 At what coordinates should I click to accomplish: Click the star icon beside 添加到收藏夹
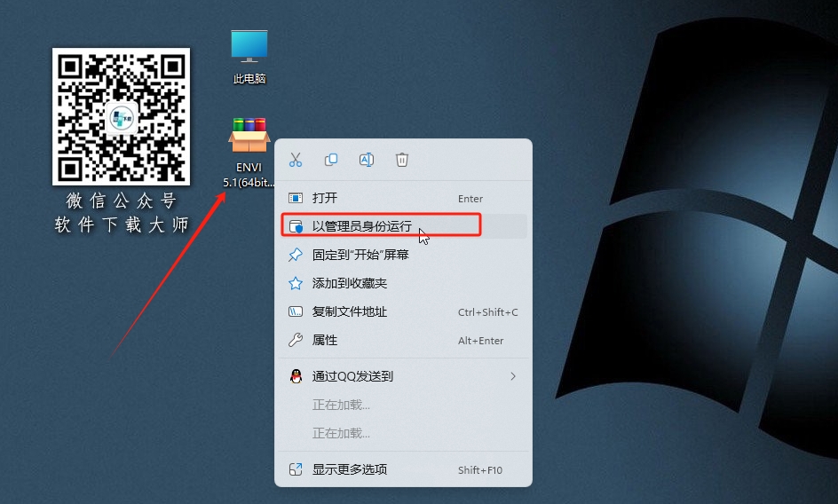click(296, 283)
